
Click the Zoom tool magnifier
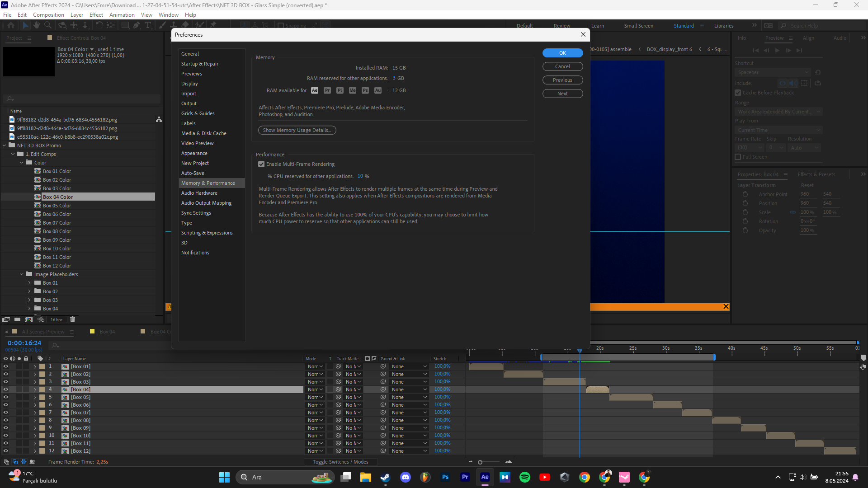48,25
